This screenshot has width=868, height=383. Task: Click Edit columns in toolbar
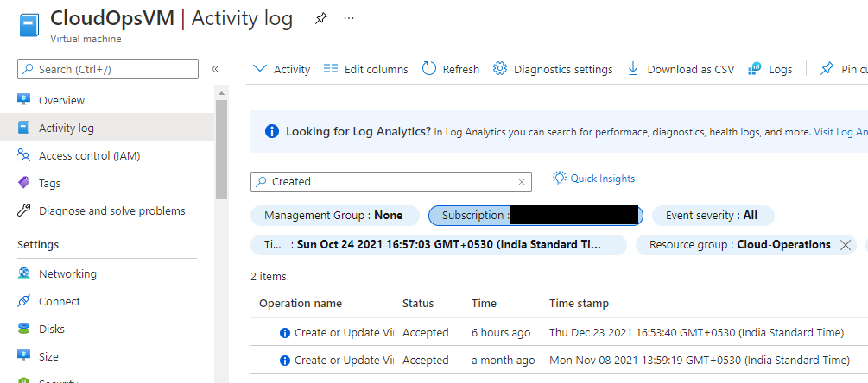click(365, 69)
